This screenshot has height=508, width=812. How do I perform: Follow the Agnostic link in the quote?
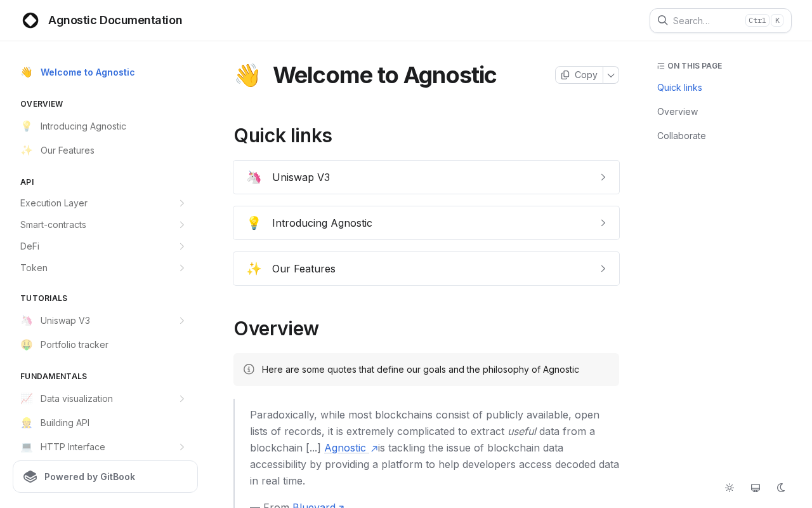tap(345, 448)
